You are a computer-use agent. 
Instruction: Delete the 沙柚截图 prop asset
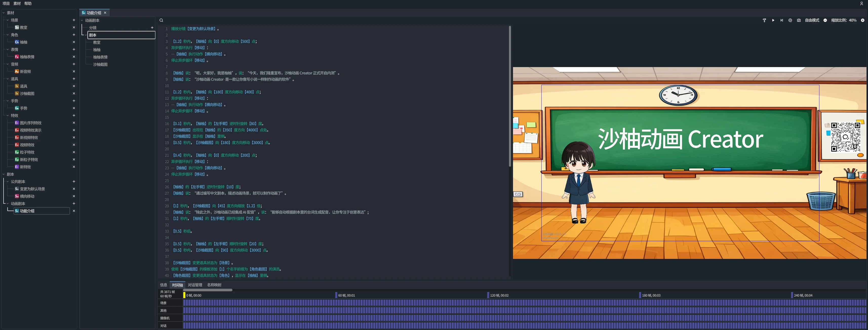74,93
